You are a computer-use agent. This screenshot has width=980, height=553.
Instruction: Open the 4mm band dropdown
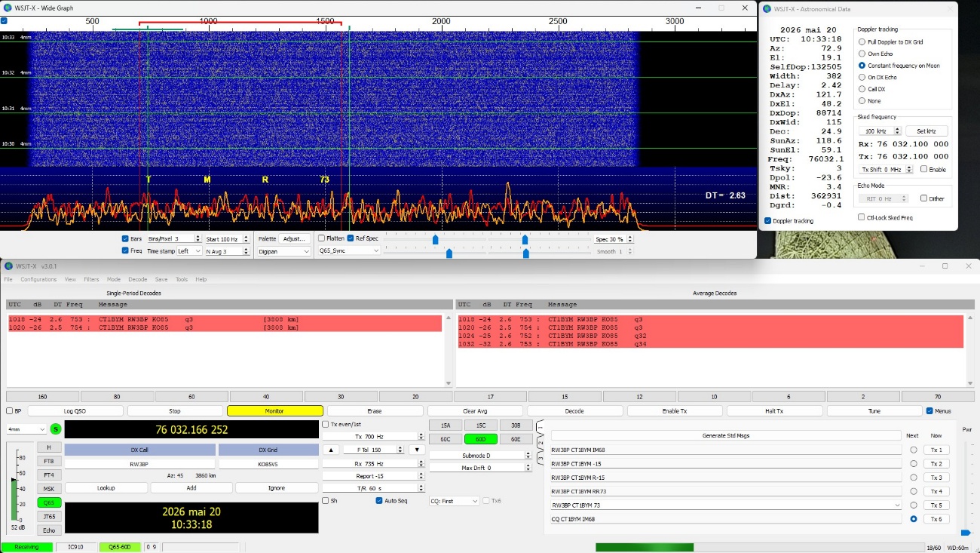point(26,429)
